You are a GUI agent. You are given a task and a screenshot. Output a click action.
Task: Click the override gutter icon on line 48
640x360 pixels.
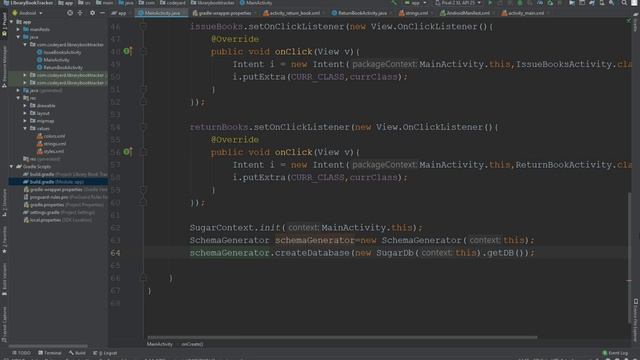pos(127,51)
